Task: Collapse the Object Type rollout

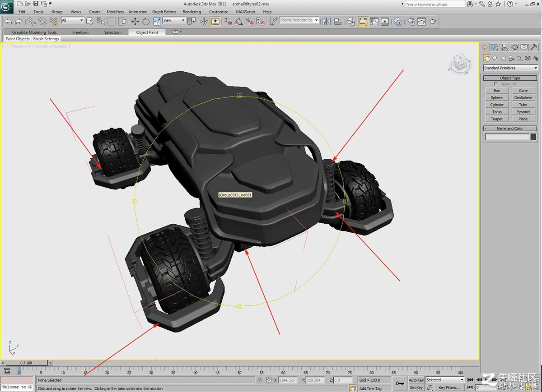Action: click(510, 78)
